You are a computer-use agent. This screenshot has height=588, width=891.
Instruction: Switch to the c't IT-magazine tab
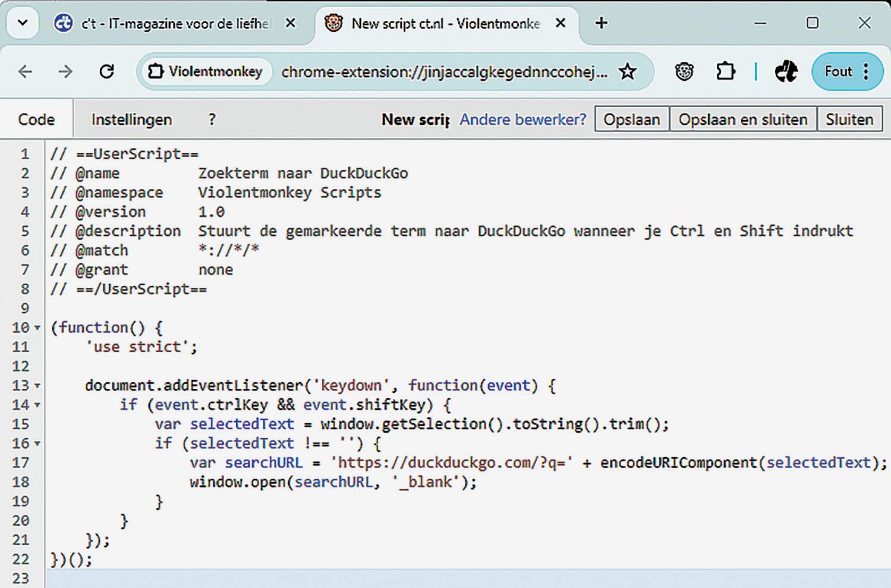point(176,24)
